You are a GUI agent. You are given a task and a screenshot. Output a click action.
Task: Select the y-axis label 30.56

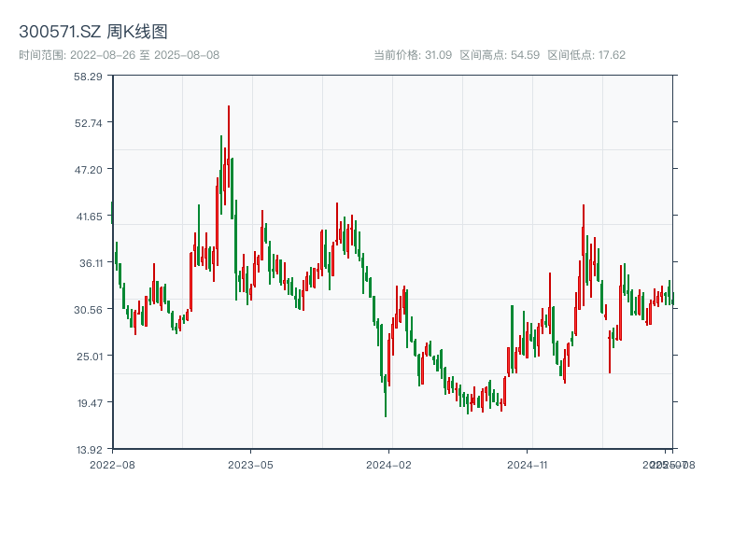(88, 310)
